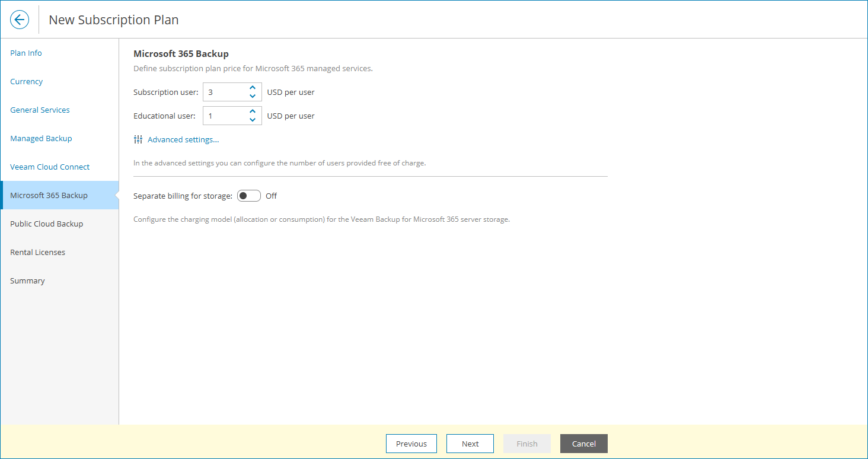Enable Separate billing for storage

(249, 195)
